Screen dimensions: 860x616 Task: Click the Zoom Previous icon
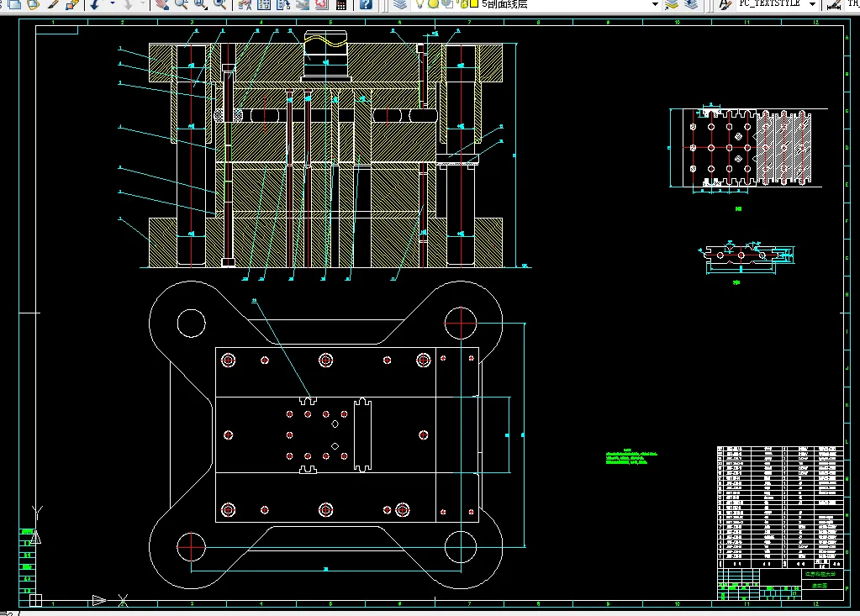pos(220,4)
